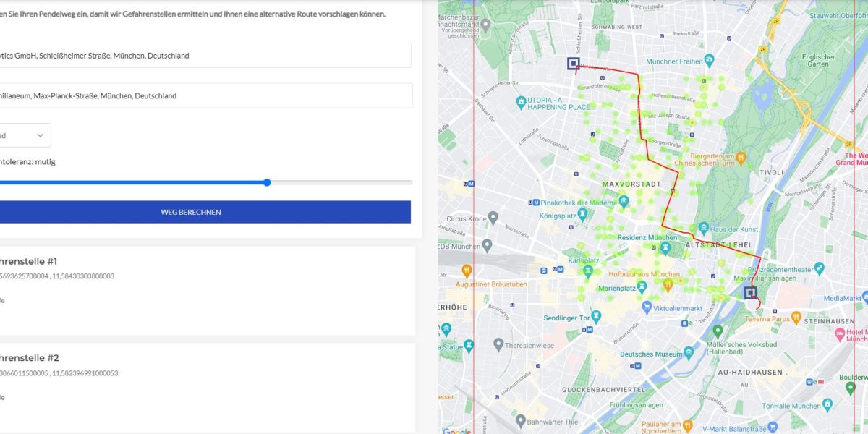The height and width of the screenshot is (434, 868).
Task: Open the Biergarten am Chinesischen Turm marker
Action: [x=741, y=156]
